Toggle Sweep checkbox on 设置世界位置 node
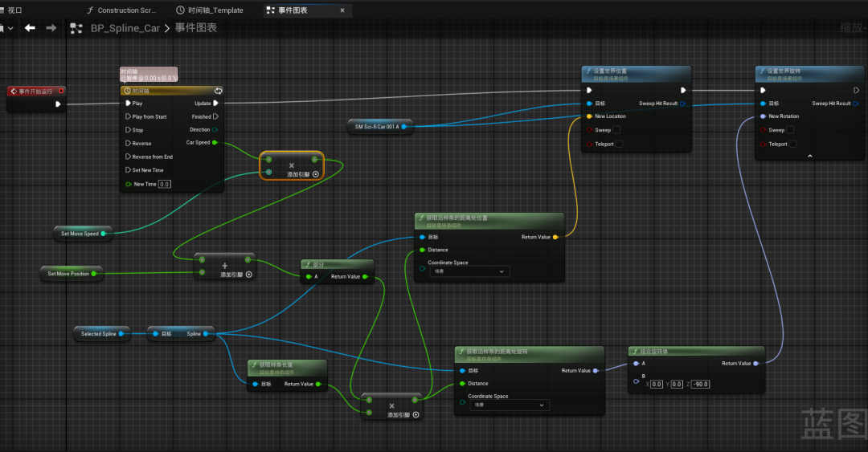Screen dimensions: 868x452 tap(616, 130)
